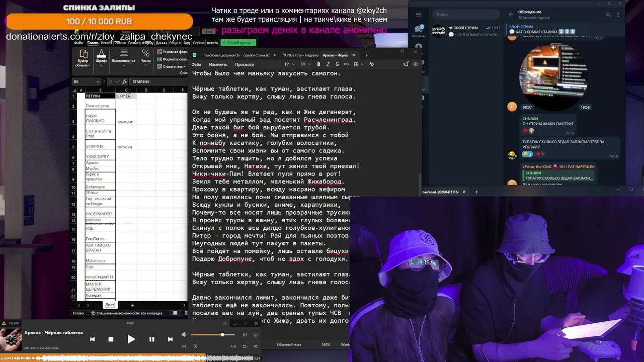
Task: Click the fx insert function icon
Action: 124,81
